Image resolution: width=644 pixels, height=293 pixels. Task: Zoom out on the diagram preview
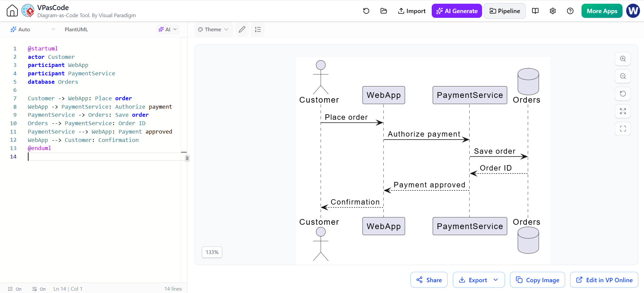[623, 76]
